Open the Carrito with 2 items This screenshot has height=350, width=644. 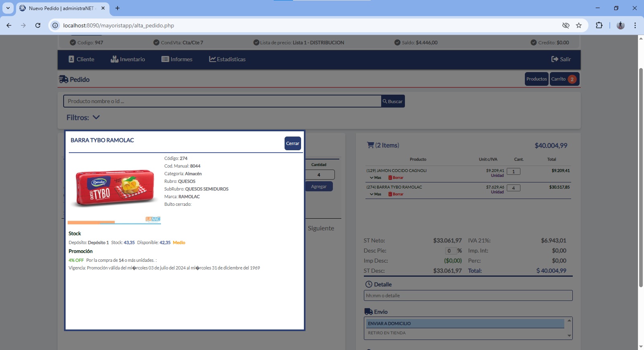pyautogui.click(x=564, y=79)
